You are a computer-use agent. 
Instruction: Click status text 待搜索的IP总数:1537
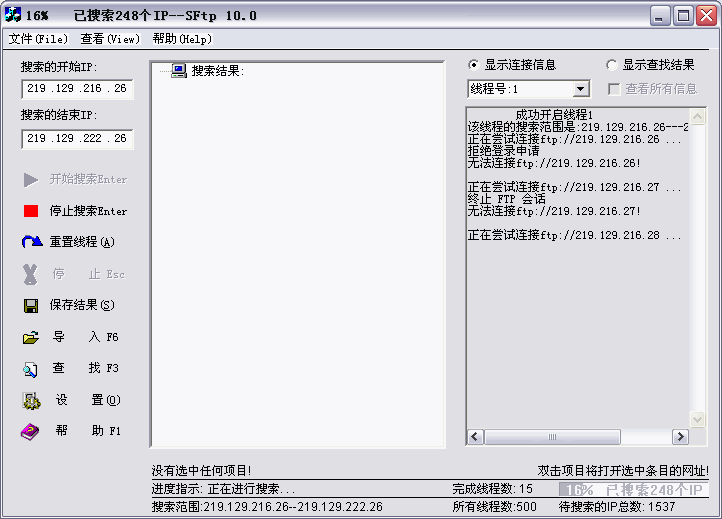click(x=617, y=507)
